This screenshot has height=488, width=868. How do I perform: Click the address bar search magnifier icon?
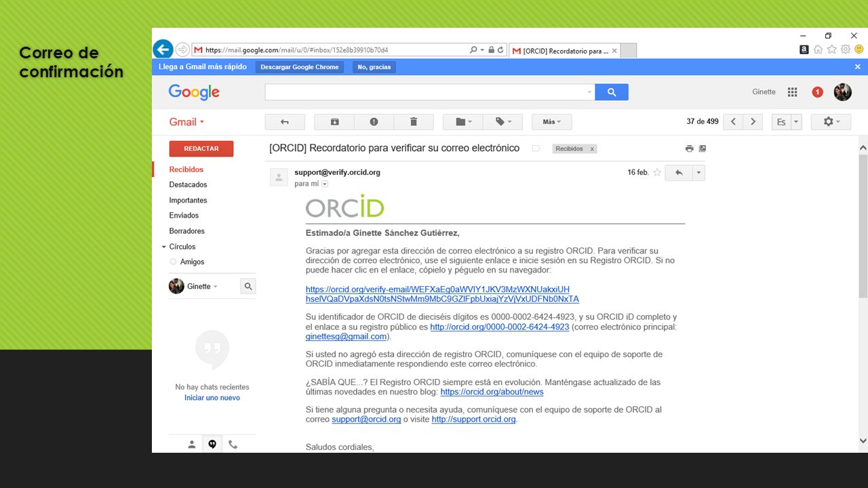[x=473, y=50]
